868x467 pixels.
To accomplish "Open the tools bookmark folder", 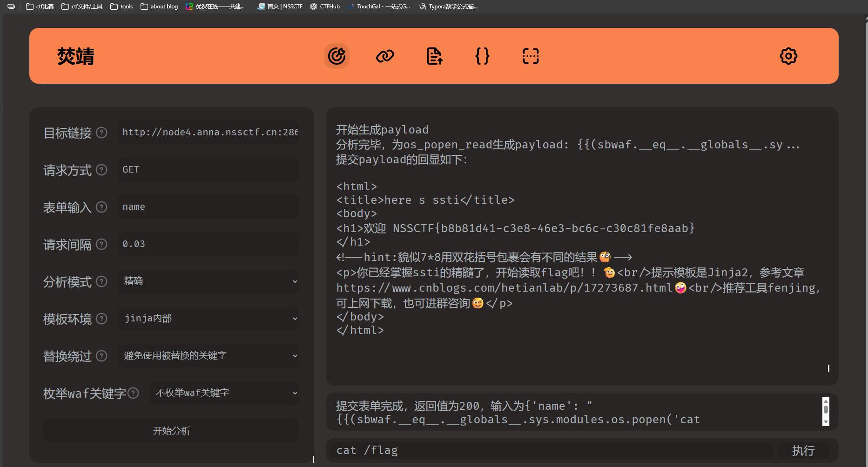I will coord(121,7).
